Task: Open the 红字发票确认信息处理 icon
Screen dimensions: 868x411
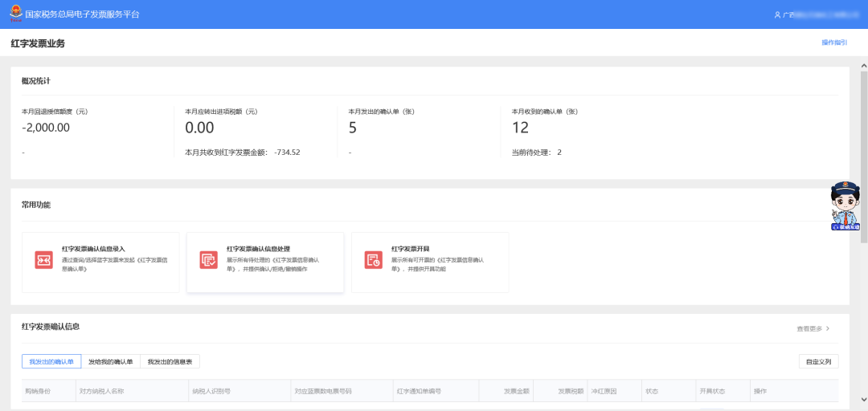Action: click(x=209, y=260)
